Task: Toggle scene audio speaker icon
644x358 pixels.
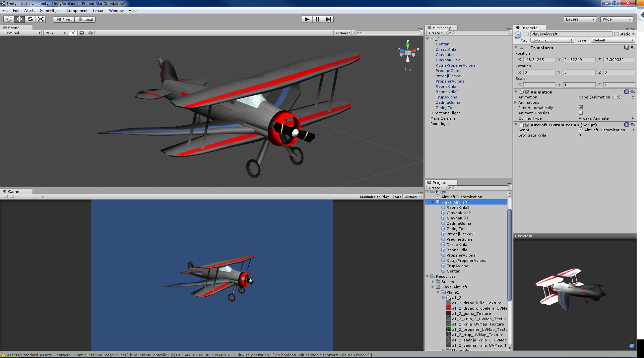Action: coord(90,33)
